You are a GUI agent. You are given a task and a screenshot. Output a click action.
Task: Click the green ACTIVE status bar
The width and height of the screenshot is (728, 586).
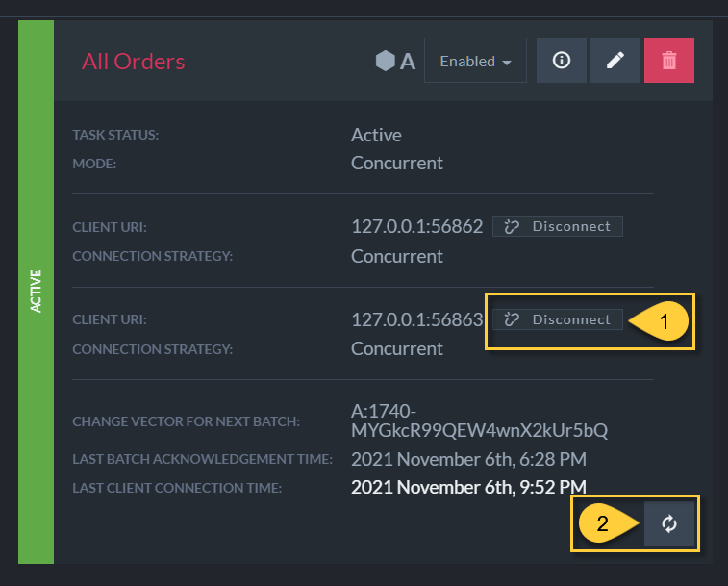37,292
